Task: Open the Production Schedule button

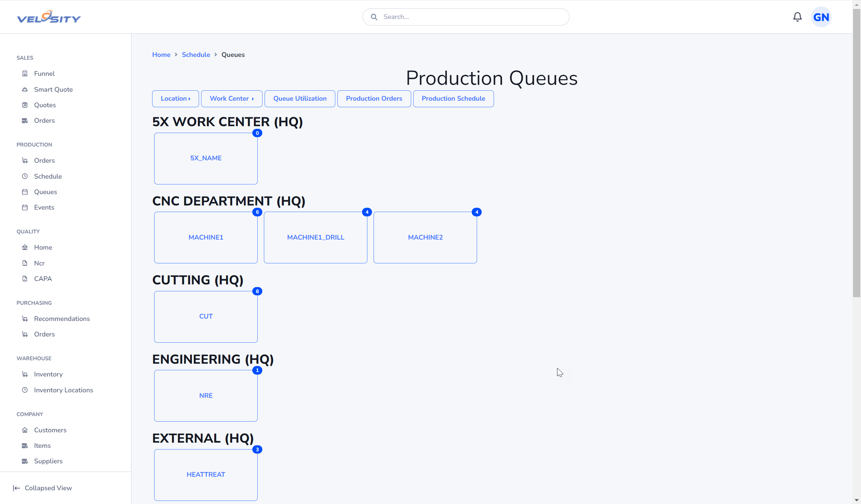Action: 453,99
